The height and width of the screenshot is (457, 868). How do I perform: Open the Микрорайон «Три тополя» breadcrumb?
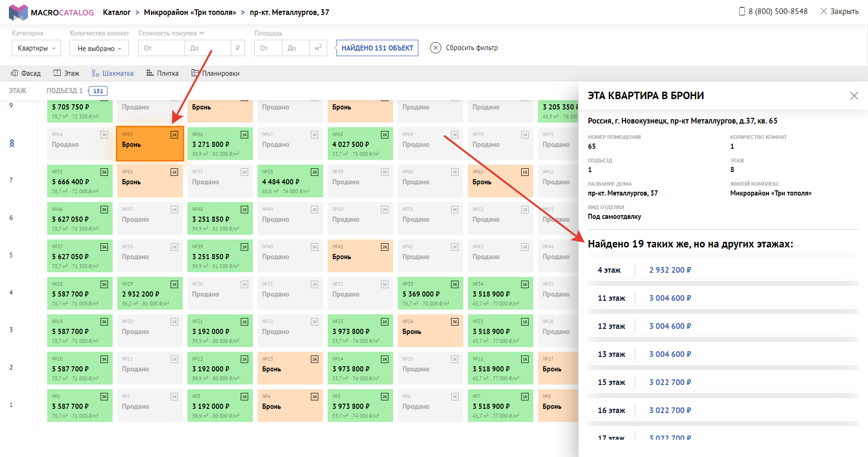pos(190,12)
